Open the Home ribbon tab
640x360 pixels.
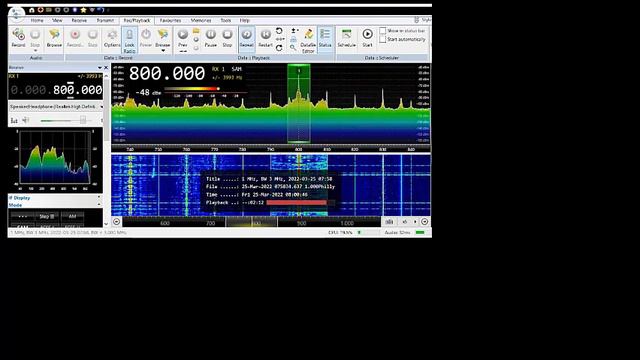(x=37, y=20)
